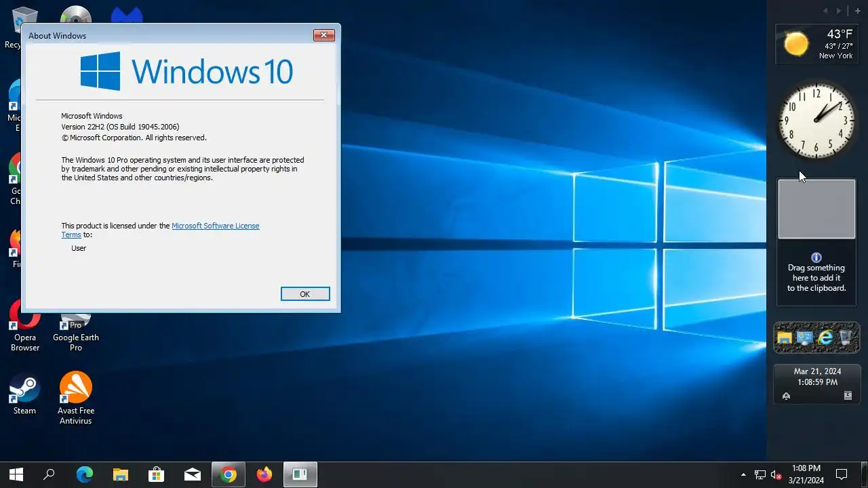Click "Version 22H2 (OS Build 19045.2006)" text
The image size is (868, 488).
[x=120, y=127]
